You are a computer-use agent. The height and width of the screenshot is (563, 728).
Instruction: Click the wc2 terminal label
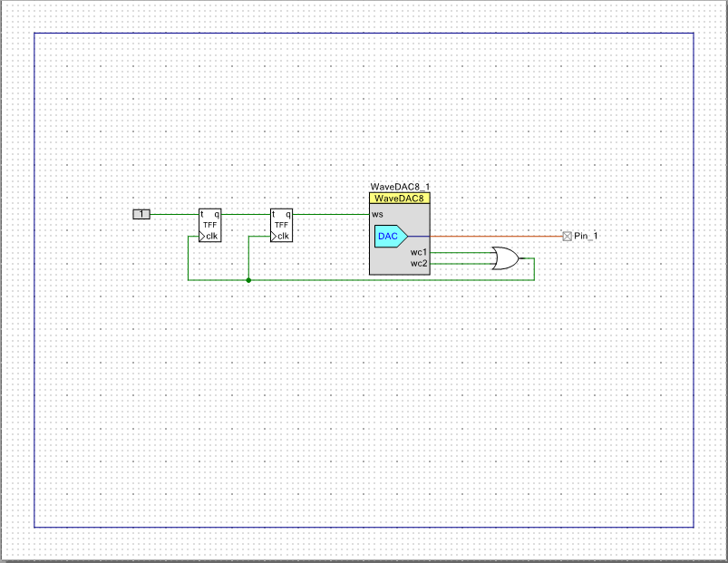pyautogui.click(x=418, y=264)
